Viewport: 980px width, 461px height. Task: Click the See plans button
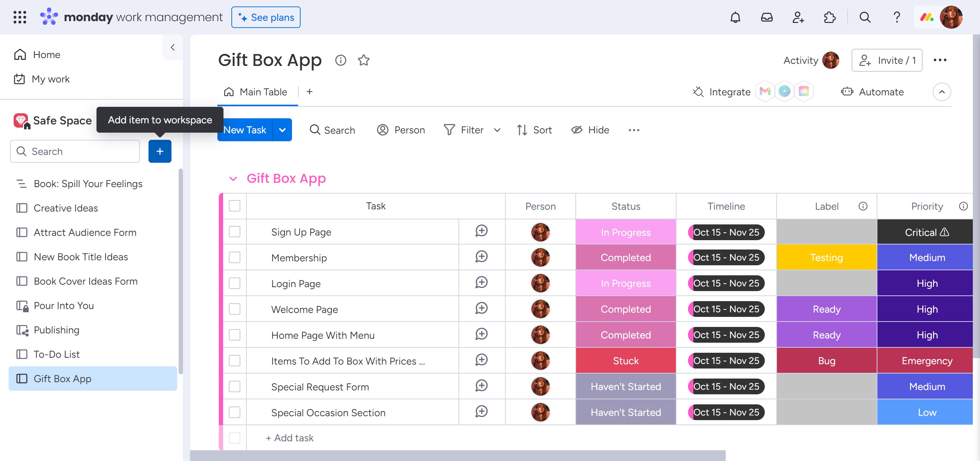point(265,18)
